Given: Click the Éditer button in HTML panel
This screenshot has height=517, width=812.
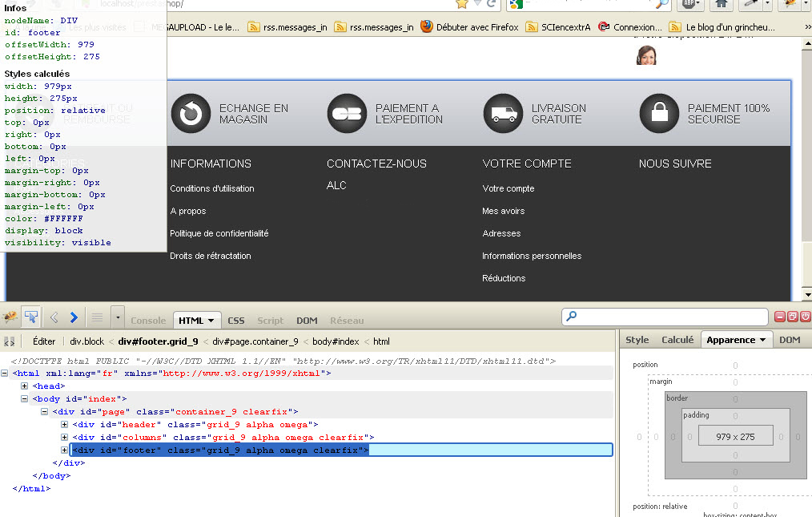Looking at the screenshot, I should point(43,341).
